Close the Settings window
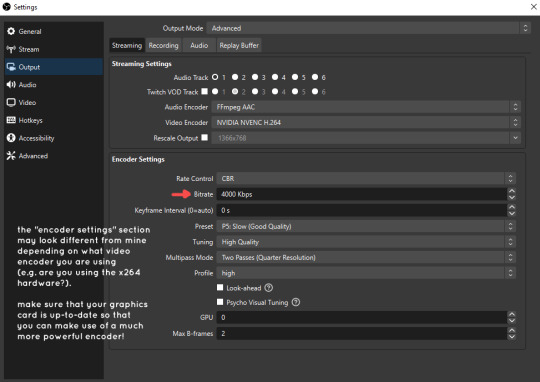The width and height of the screenshot is (540, 382). tap(533, 7)
